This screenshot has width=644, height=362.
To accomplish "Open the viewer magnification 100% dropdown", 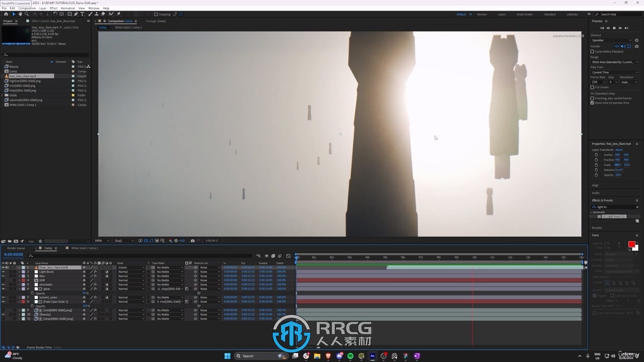I will 101,241.
